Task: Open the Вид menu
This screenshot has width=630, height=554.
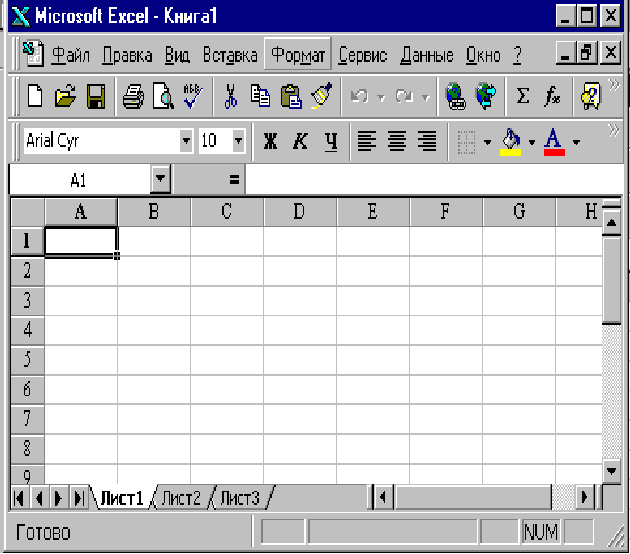Action: click(x=177, y=55)
